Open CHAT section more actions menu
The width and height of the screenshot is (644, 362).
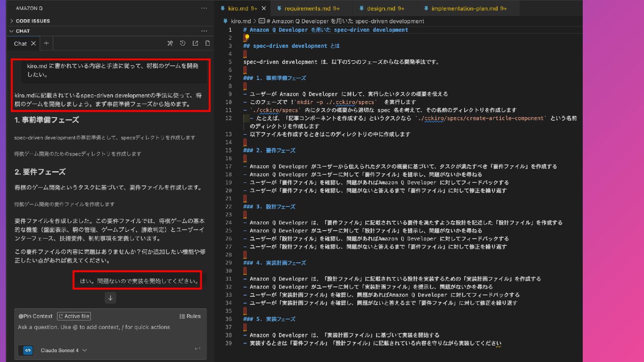pyautogui.click(x=204, y=31)
